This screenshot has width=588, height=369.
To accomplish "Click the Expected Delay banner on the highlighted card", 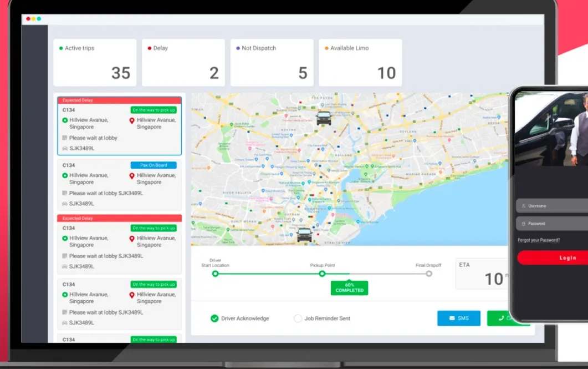I will click(x=119, y=100).
